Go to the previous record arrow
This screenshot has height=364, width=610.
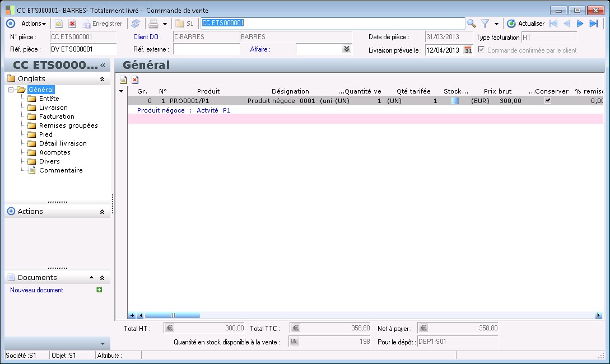567,24
